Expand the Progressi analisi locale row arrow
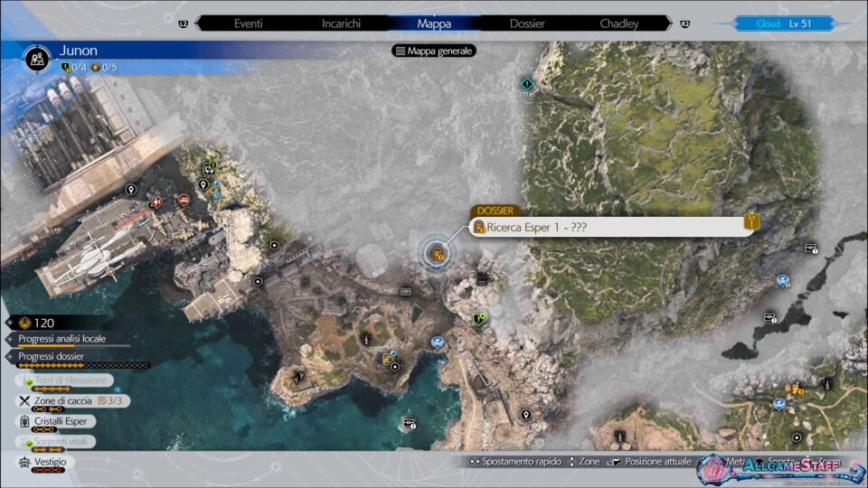 10,339
